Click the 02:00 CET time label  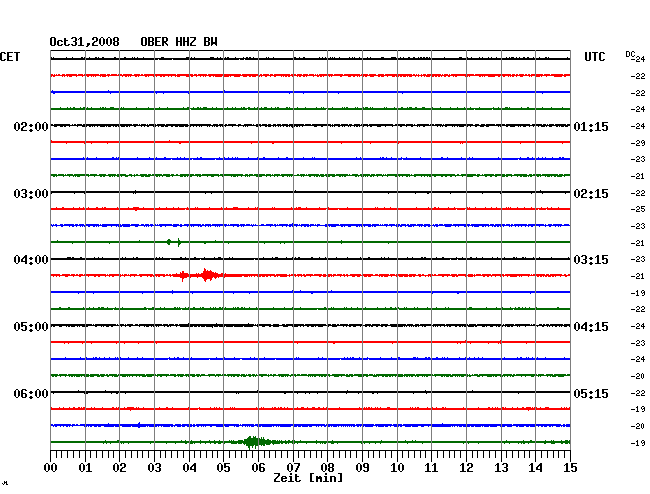(x=31, y=126)
